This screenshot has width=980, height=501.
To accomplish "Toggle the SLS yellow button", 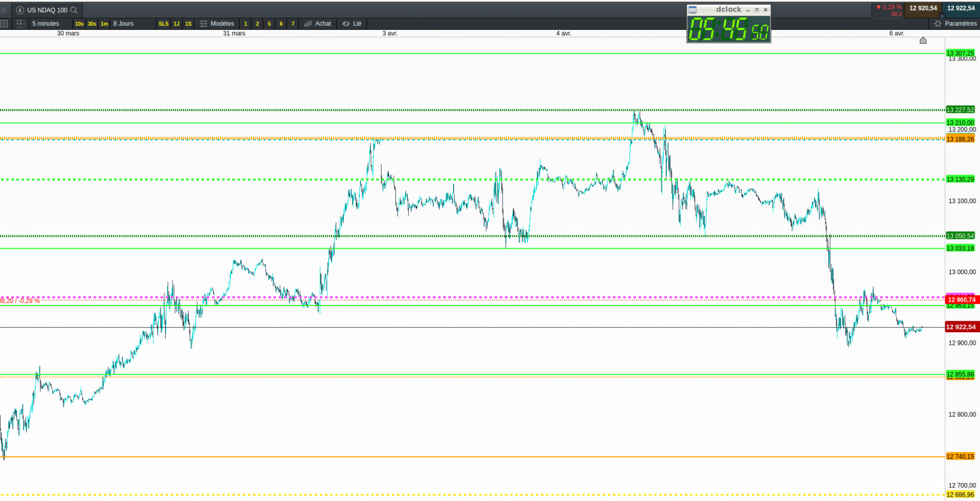I will 163,23.
